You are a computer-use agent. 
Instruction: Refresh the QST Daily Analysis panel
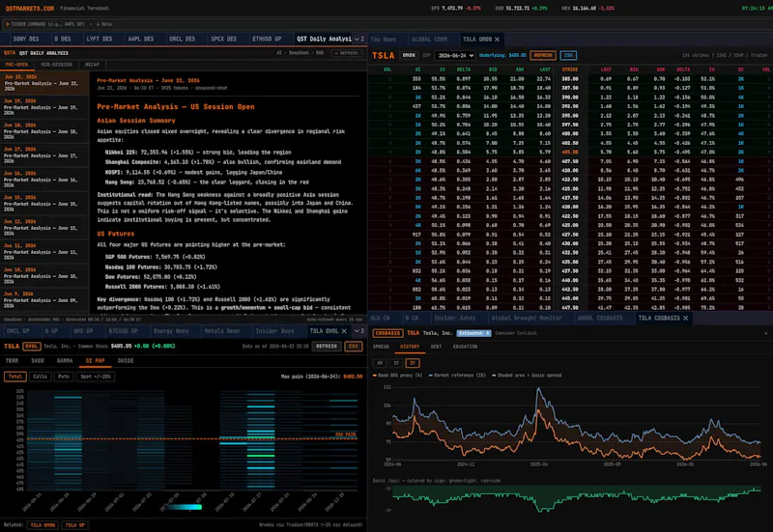(346, 53)
